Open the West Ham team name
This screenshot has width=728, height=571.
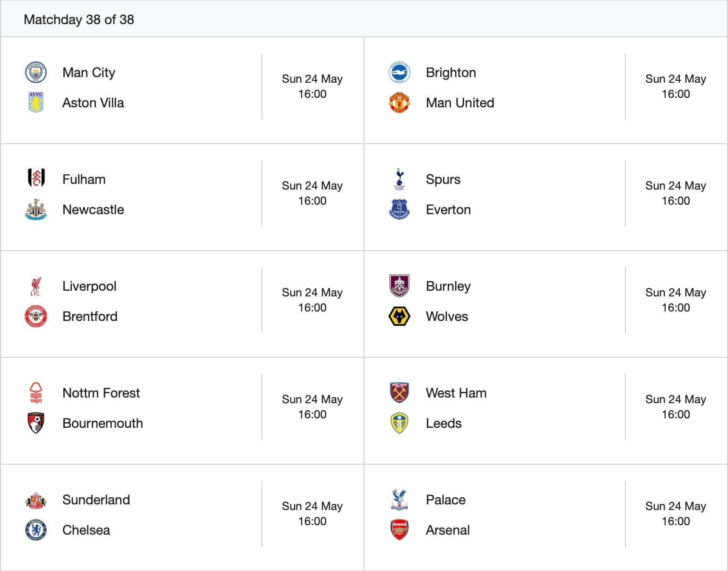point(456,393)
